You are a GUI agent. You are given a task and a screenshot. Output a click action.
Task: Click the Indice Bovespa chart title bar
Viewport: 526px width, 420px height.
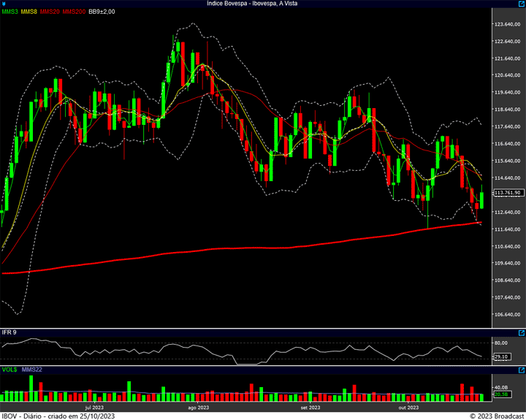coord(252,4)
